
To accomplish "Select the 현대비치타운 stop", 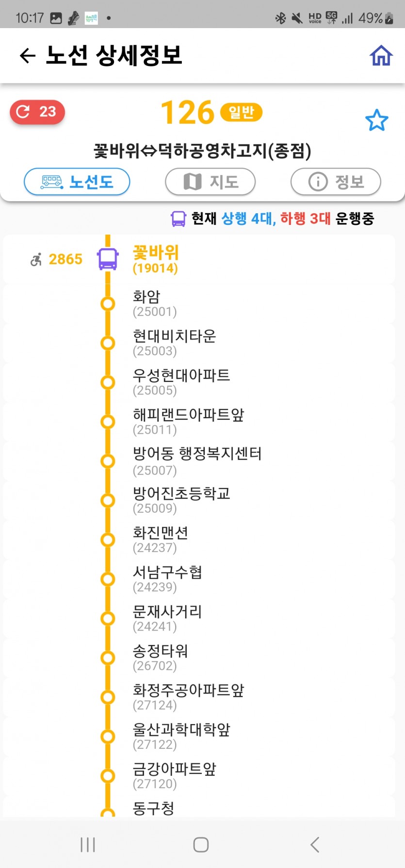I will [174, 343].
